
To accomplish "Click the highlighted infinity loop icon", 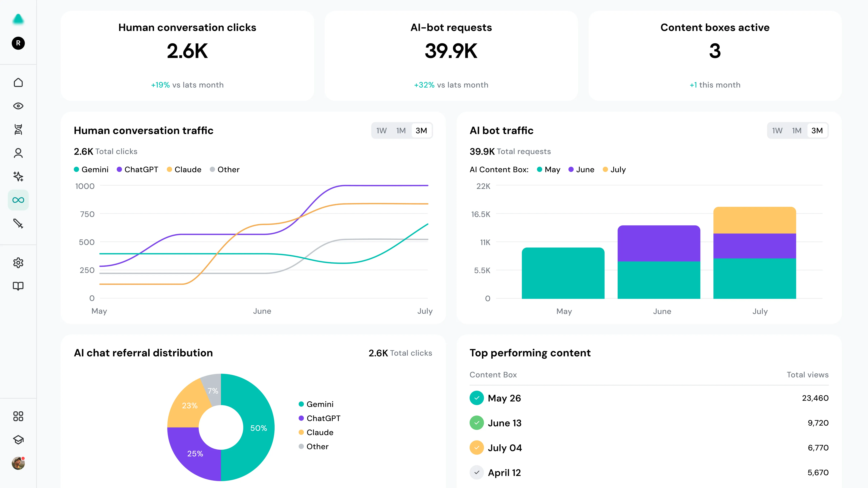I will click(x=18, y=200).
